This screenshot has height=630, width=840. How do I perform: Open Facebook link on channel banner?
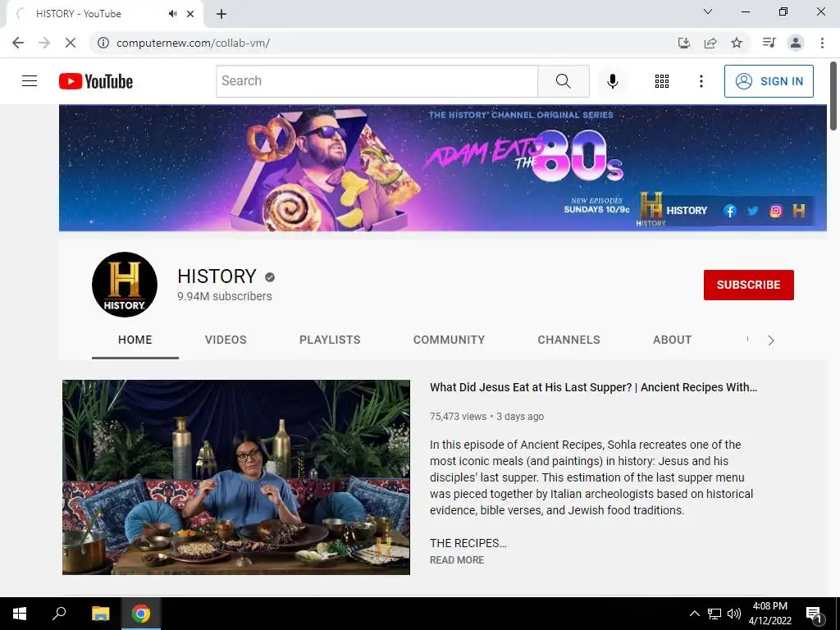coord(729,211)
